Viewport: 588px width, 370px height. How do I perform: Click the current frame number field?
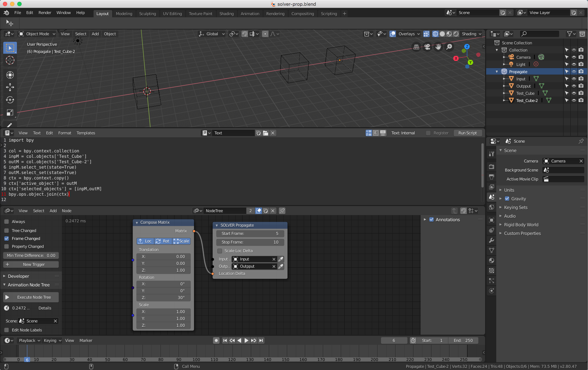(394, 340)
